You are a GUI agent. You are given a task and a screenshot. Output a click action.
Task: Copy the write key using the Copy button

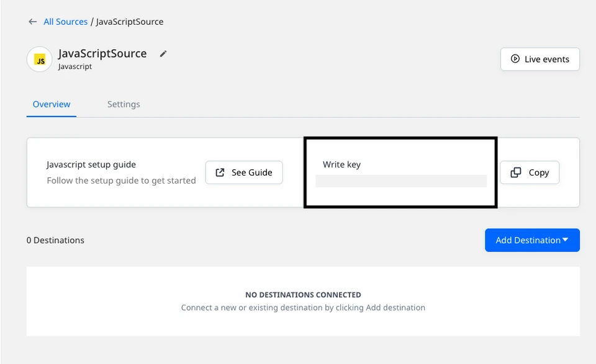[x=530, y=172]
